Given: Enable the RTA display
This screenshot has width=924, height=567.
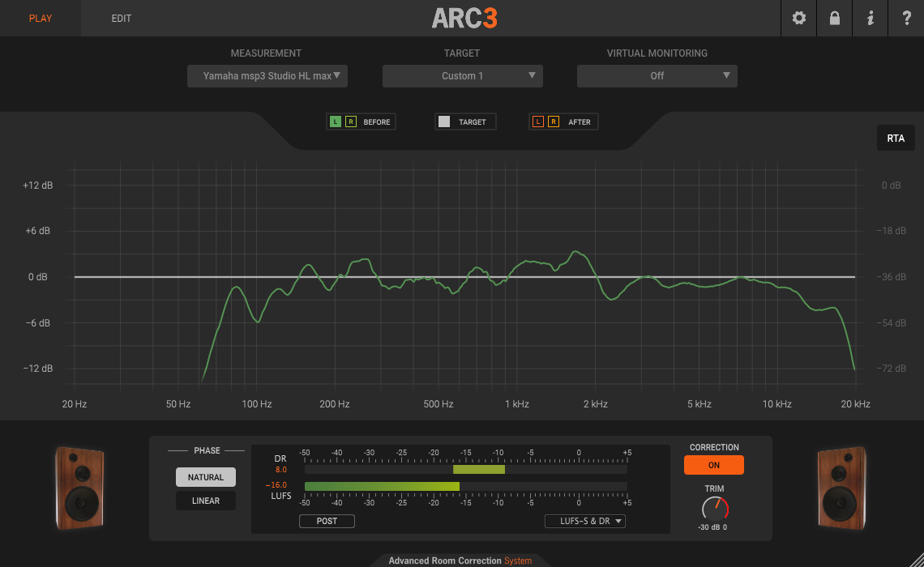Looking at the screenshot, I should coord(895,138).
